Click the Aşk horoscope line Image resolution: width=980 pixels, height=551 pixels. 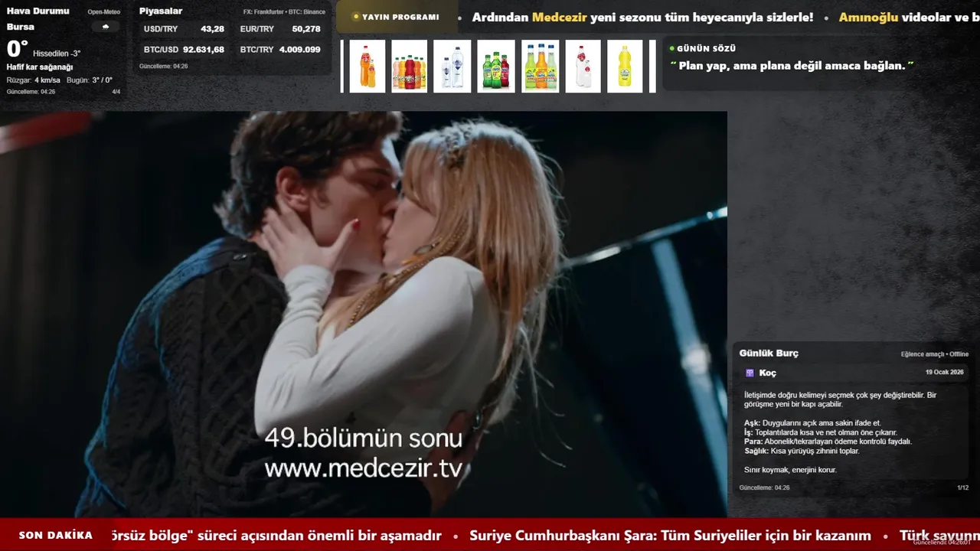coord(812,423)
